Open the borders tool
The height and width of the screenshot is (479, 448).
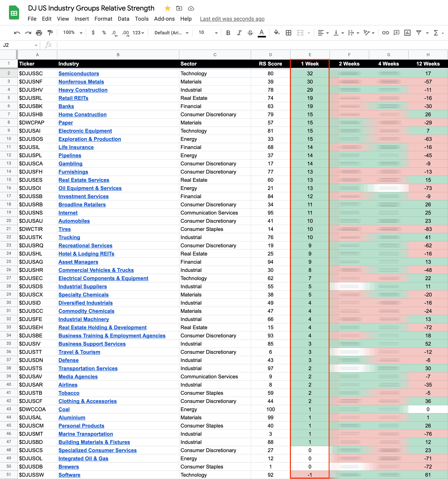(x=288, y=33)
